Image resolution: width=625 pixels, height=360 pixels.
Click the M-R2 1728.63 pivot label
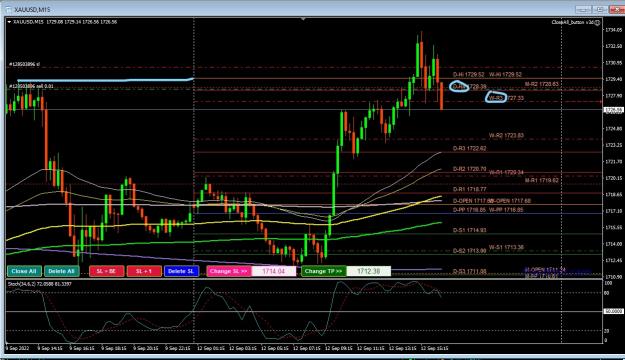click(541, 84)
